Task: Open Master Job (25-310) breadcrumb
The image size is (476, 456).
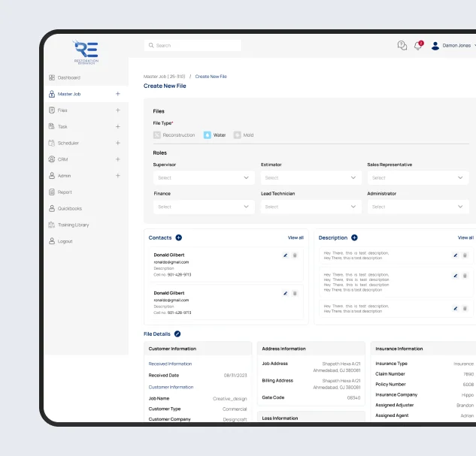Action: click(164, 77)
